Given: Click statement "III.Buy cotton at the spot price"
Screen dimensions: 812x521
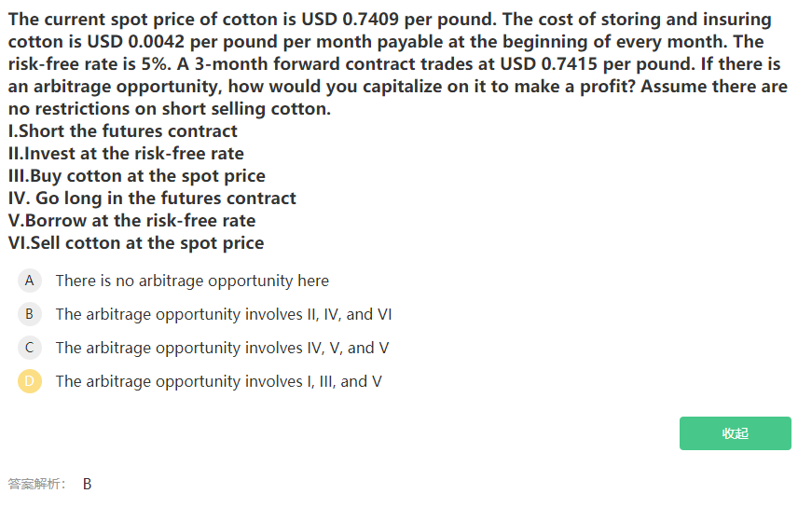Looking at the screenshot, I should [136, 176].
